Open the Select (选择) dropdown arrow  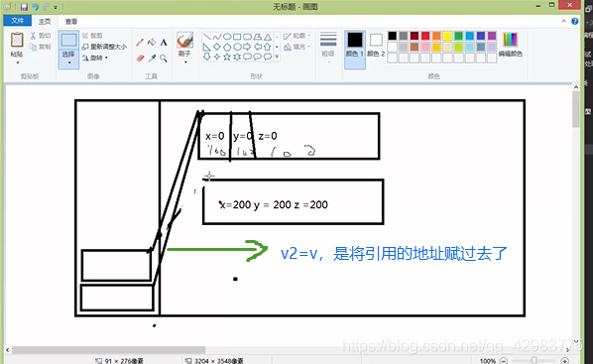point(68,62)
